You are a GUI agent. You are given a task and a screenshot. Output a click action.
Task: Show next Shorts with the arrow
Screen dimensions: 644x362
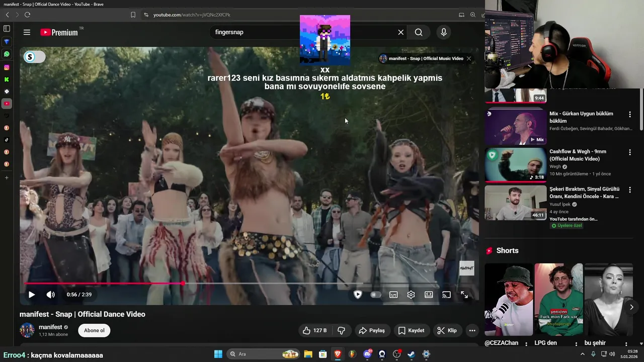631,307
